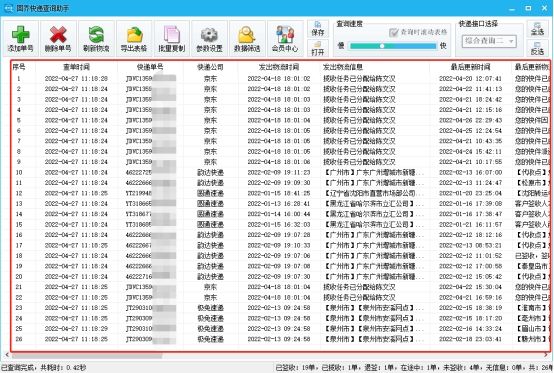Click the 打开 open button
This screenshot has width=554, height=373.
click(x=318, y=48)
